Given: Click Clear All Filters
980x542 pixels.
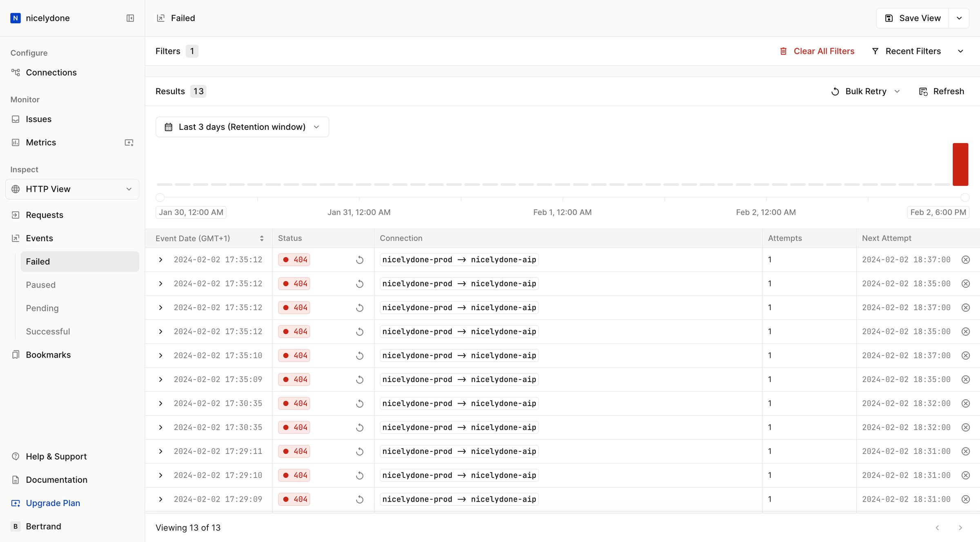Looking at the screenshot, I should pyautogui.click(x=817, y=51).
